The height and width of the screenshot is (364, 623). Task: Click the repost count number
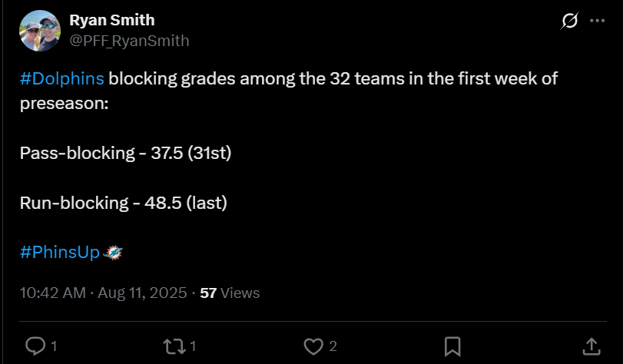193,347
